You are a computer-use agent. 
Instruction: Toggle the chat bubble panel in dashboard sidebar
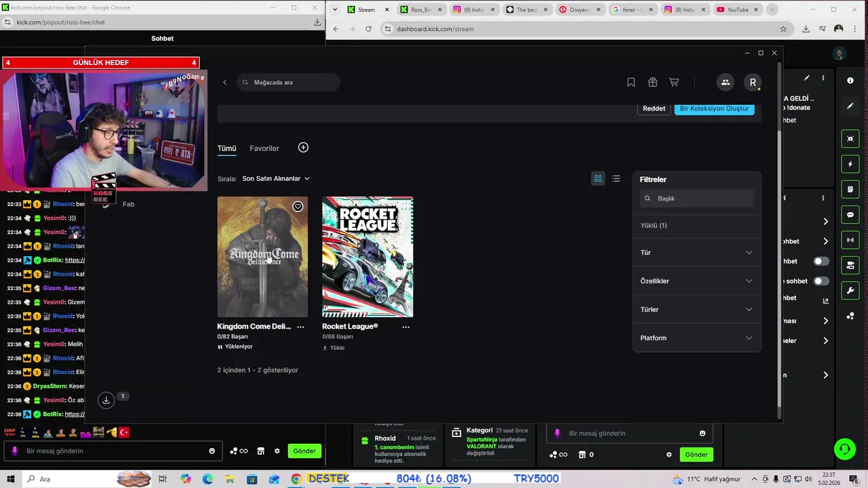click(x=850, y=215)
